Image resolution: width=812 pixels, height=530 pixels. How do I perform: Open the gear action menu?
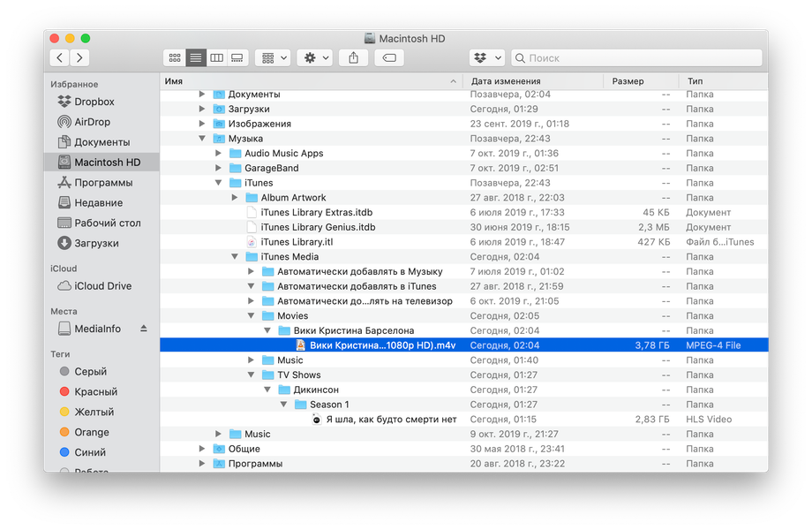coord(314,58)
